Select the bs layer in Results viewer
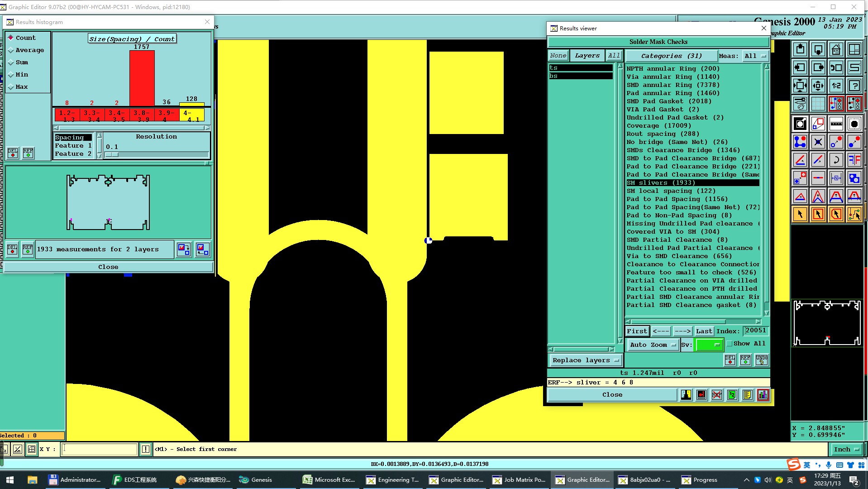Screen dimensions: 868x489 click(x=581, y=76)
